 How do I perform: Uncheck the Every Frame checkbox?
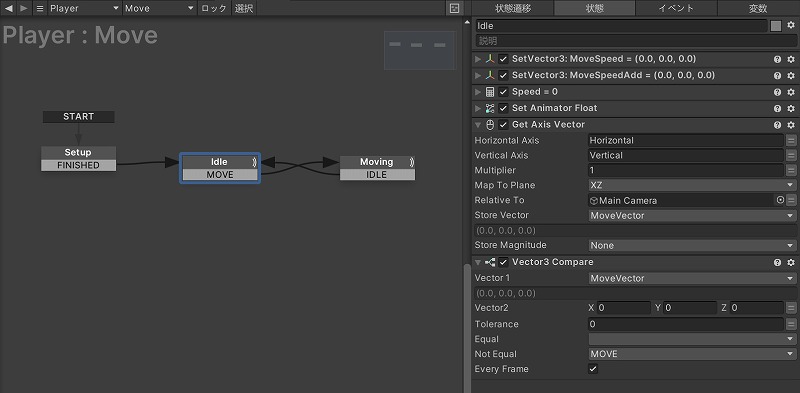tap(593, 369)
